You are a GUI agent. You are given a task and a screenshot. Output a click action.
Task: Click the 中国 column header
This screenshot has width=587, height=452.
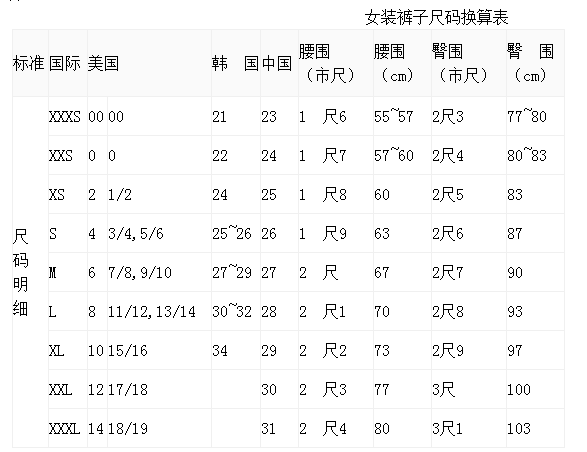click(277, 63)
